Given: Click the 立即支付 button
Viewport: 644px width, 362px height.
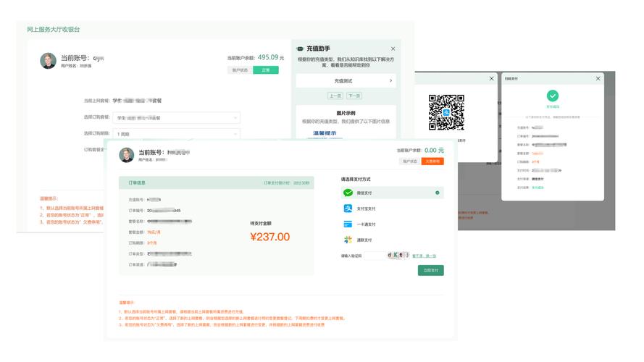Looking at the screenshot, I should click(x=430, y=270).
